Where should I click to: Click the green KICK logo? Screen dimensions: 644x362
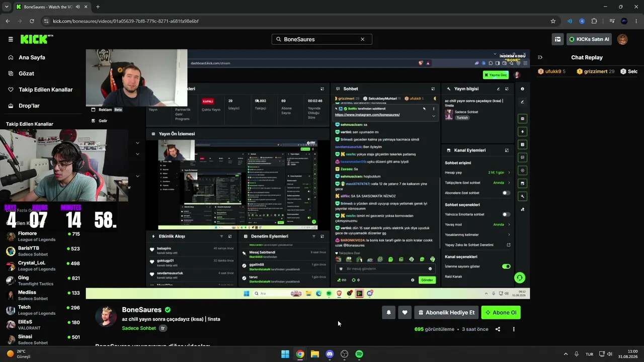(x=37, y=39)
